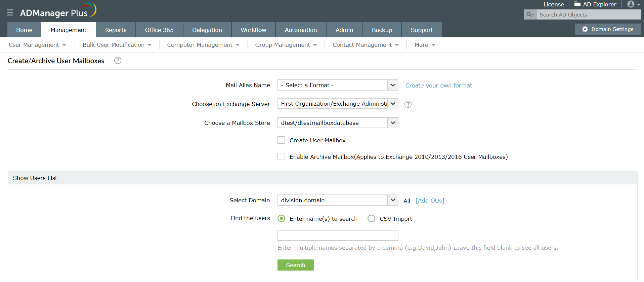Check the Enable Archive Mailbox option
The width and height of the screenshot is (644, 282).
(x=281, y=157)
